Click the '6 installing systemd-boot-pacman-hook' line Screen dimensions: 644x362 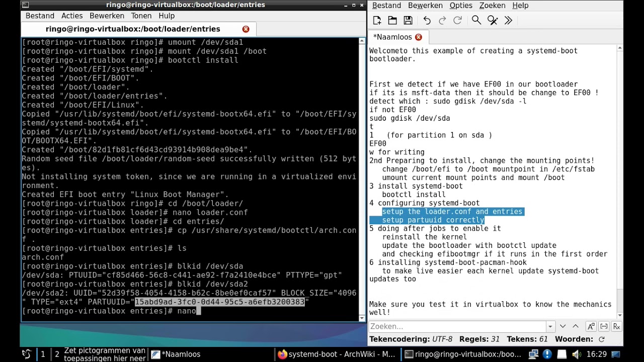tap(448, 262)
